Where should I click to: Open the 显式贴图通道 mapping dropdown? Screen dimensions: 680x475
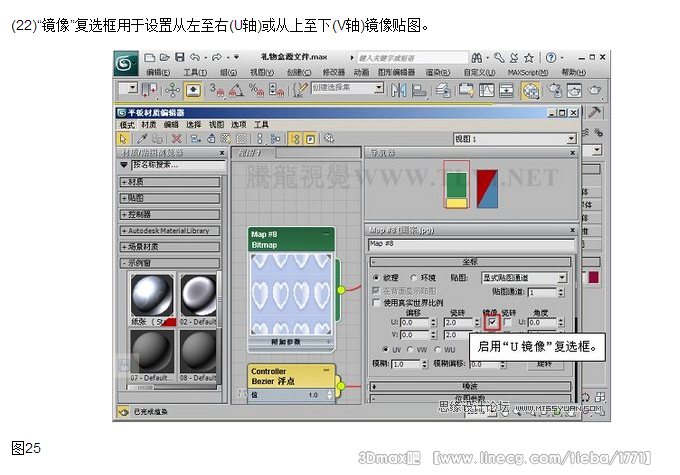[x=524, y=278]
